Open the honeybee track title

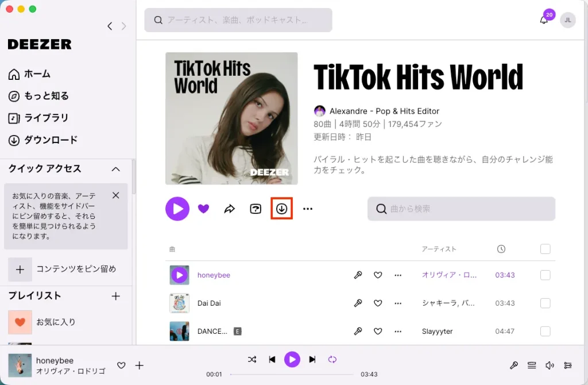(x=214, y=275)
